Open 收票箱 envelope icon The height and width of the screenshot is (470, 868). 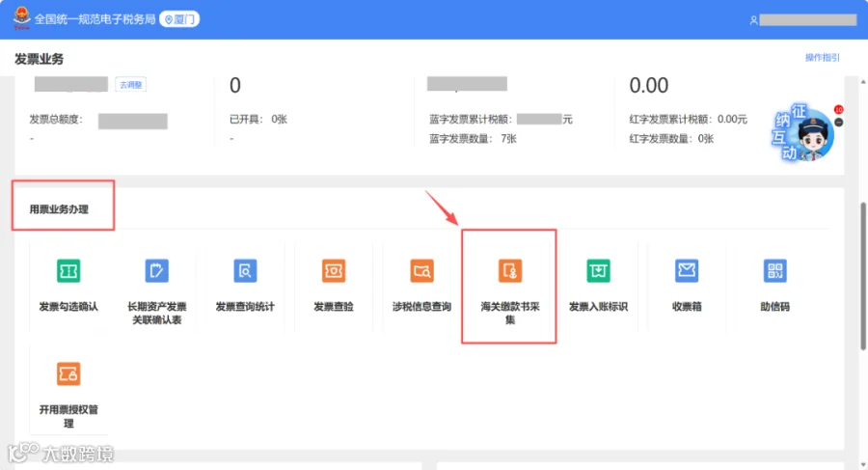[687, 271]
